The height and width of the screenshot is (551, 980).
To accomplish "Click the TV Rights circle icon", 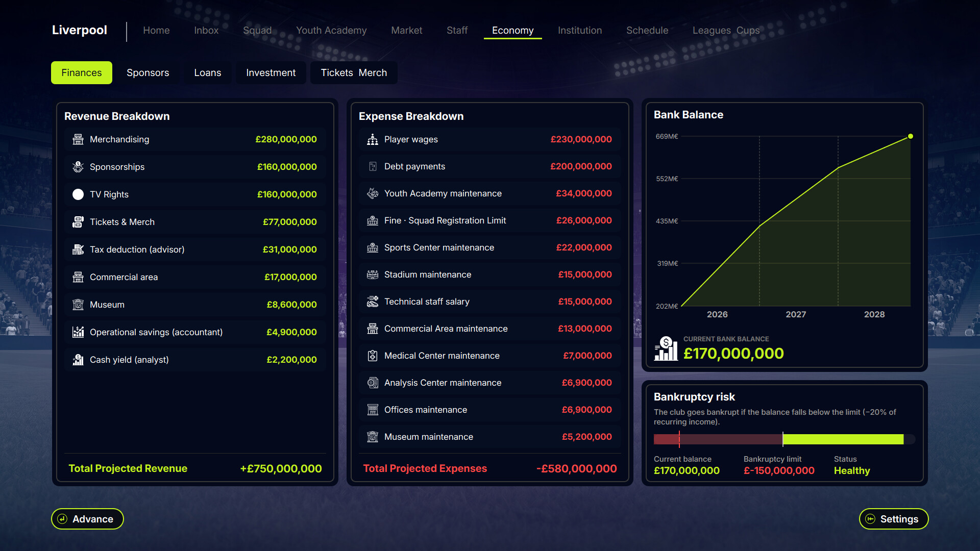I will click(78, 194).
